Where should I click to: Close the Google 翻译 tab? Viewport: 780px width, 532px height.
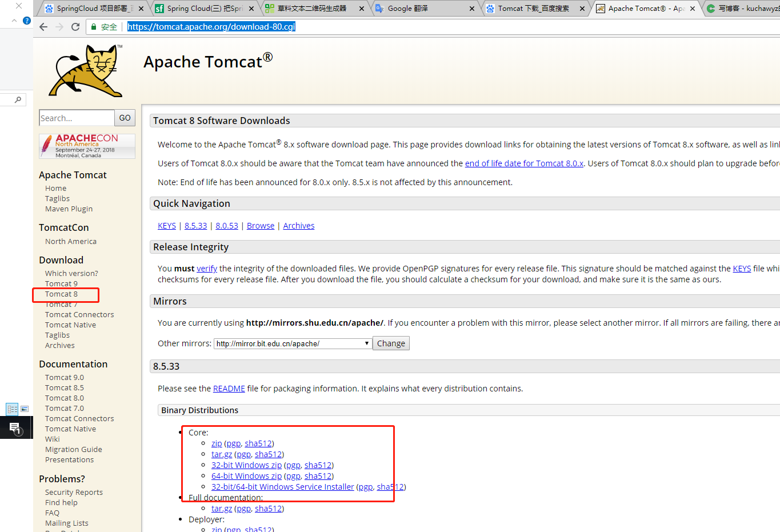point(472,9)
